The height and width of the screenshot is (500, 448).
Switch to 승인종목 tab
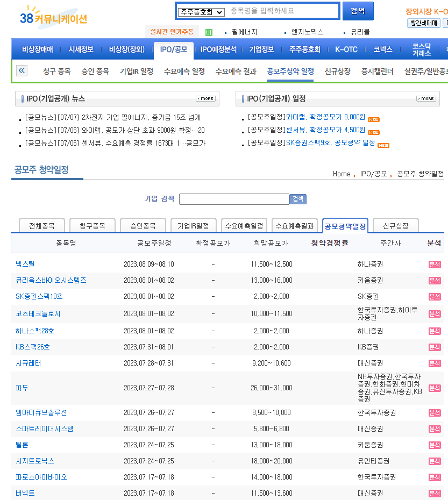[x=143, y=226]
